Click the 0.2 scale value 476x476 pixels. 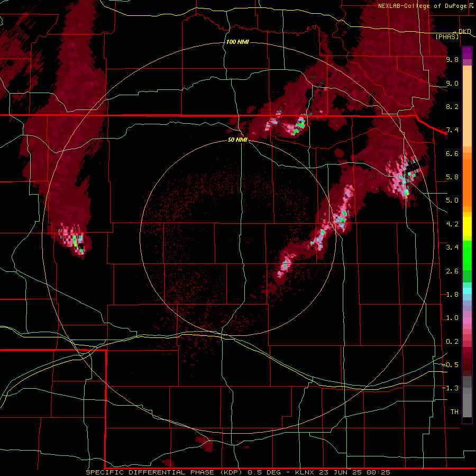[452, 342]
